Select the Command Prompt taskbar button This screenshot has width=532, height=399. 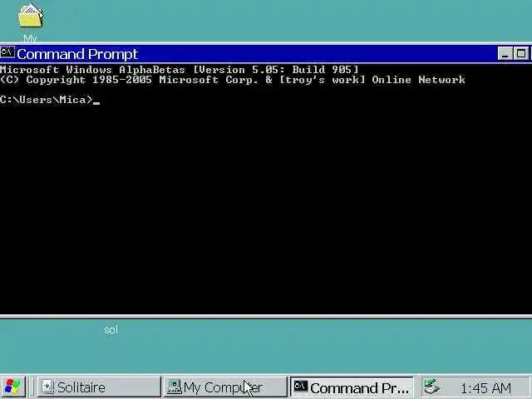tap(352, 387)
